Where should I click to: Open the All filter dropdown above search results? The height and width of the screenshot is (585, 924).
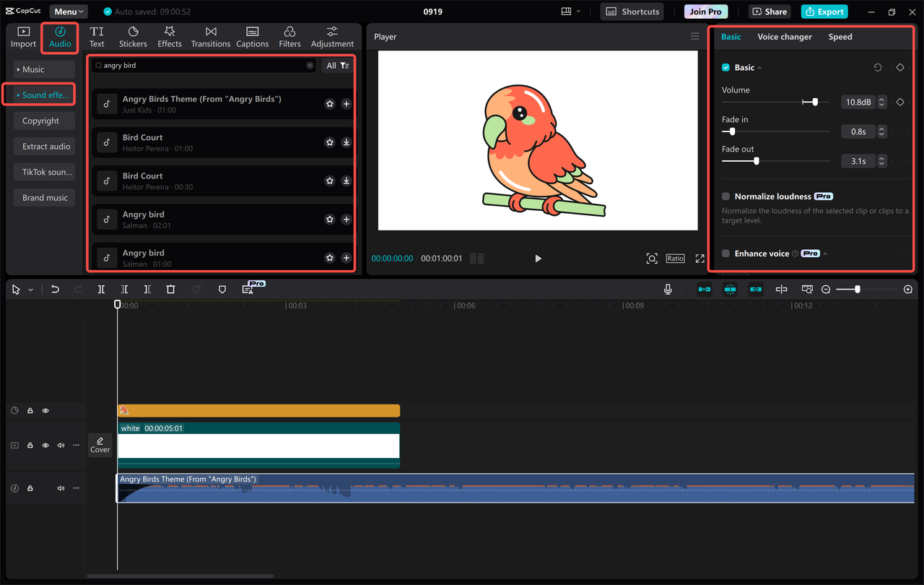tap(335, 65)
